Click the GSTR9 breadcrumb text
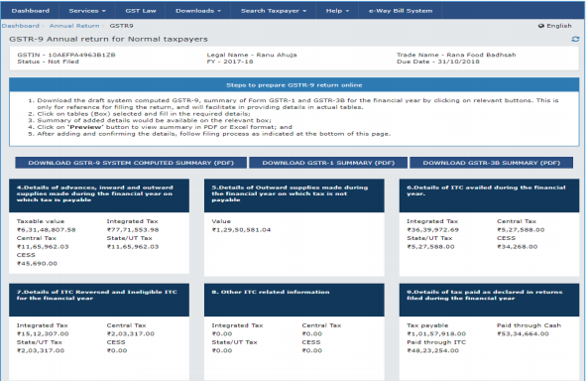Image resolution: width=588 pixels, height=381 pixels. pos(121,26)
